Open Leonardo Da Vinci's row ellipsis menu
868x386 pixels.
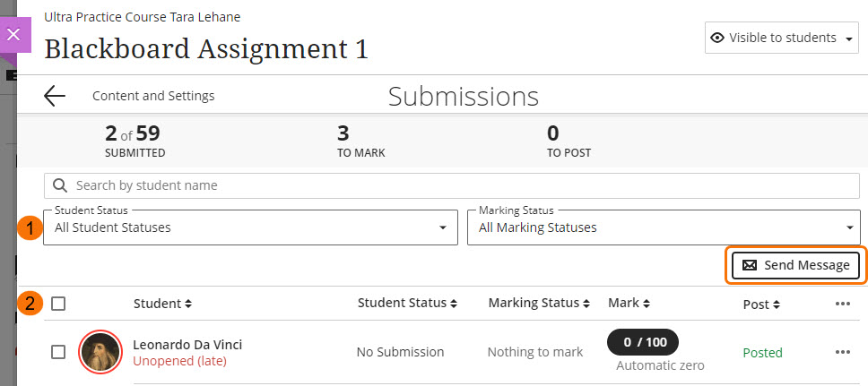point(843,352)
